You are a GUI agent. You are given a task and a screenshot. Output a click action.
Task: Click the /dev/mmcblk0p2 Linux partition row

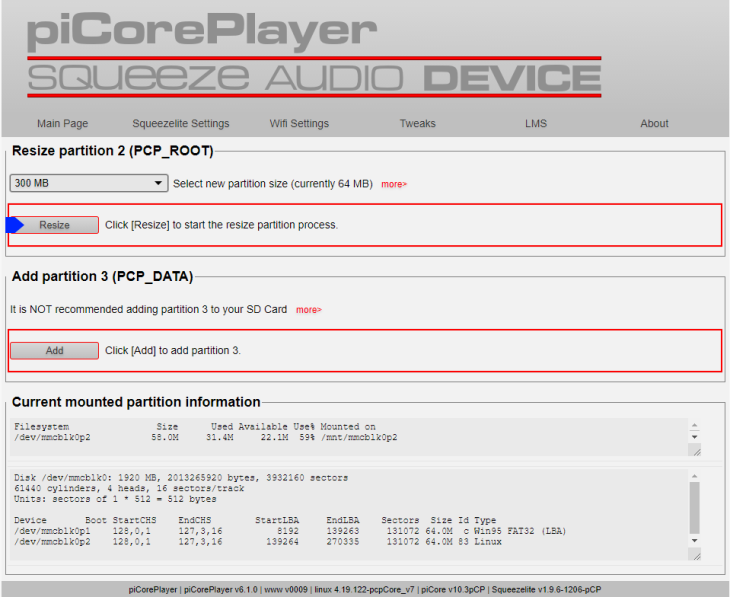pyautogui.click(x=257, y=542)
